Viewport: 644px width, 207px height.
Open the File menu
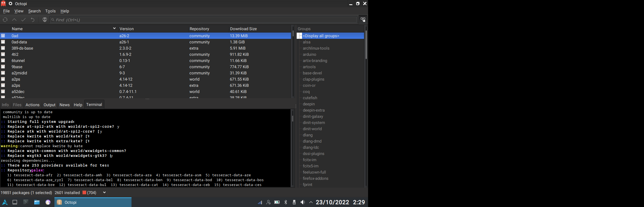(6, 11)
